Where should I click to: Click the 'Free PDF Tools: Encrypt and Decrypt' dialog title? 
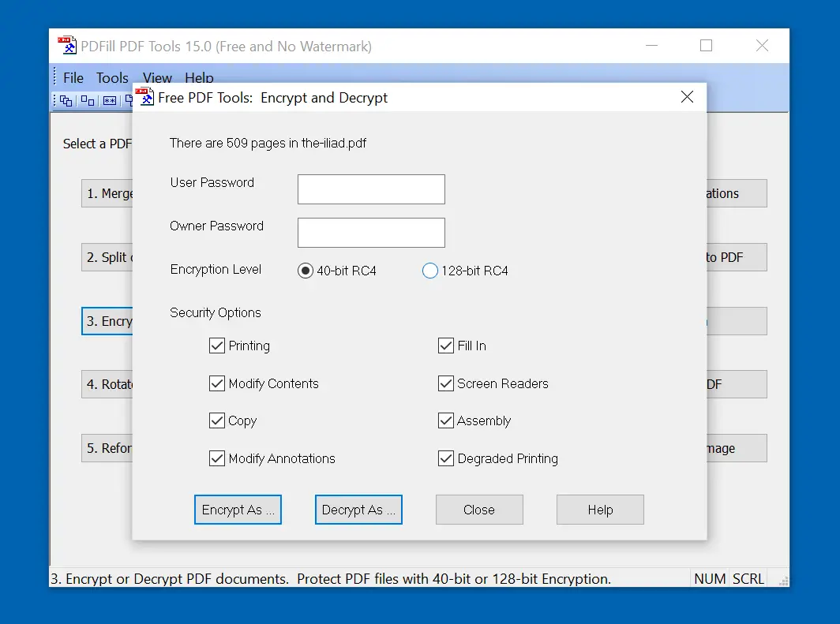pos(272,97)
